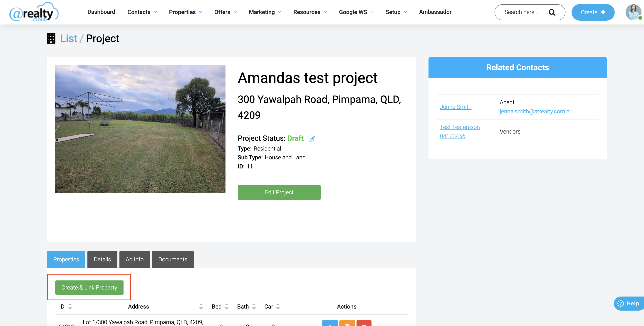644x326 pixels.
Task: Sort the table by Bath column
Action: tap(254, 307)
